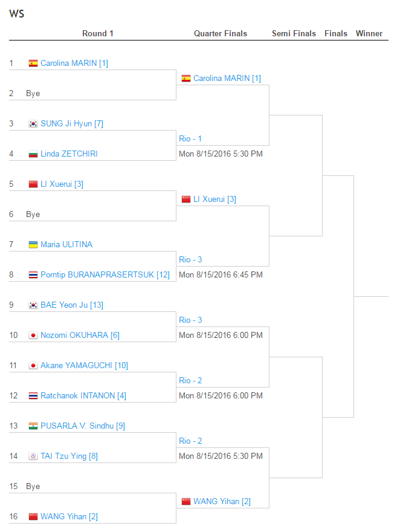This screenshot has width=400, height=532.
Task: Open LI Xuerui [3] Round 1 player link
Action: 62,184
